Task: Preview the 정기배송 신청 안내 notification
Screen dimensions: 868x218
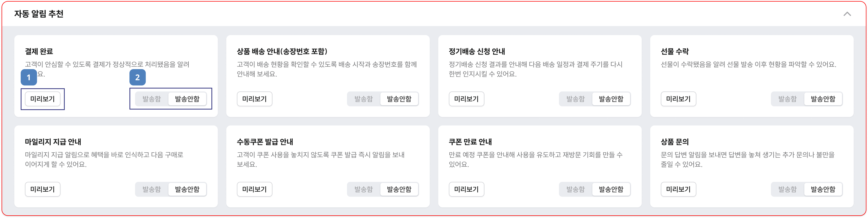Action: point(466,99)
